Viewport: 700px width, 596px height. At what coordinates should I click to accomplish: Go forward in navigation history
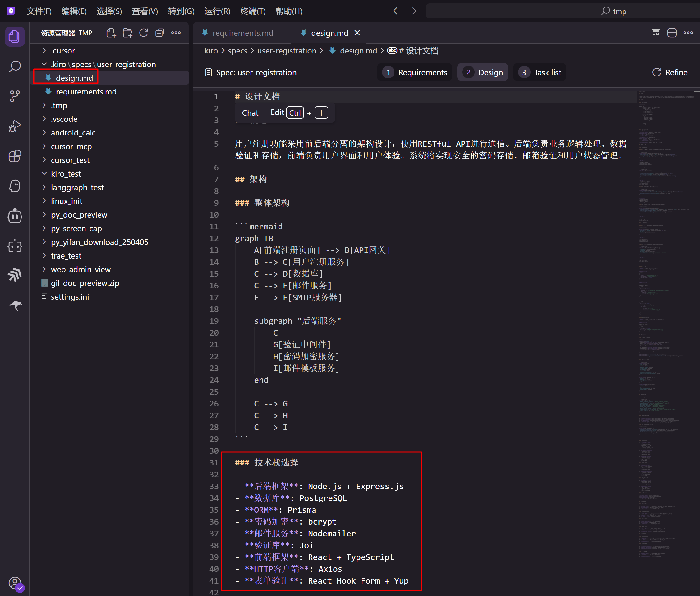413,11
